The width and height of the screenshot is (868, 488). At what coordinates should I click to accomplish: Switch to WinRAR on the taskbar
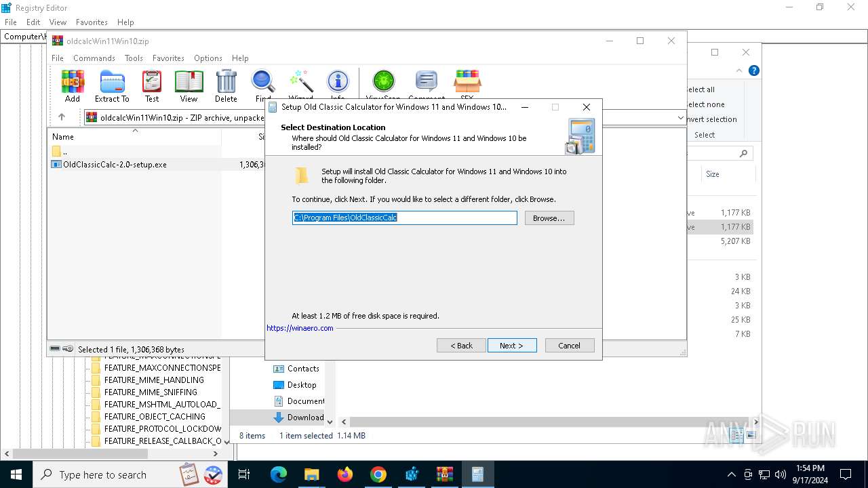pyautogui.click(x=445, y=474)
